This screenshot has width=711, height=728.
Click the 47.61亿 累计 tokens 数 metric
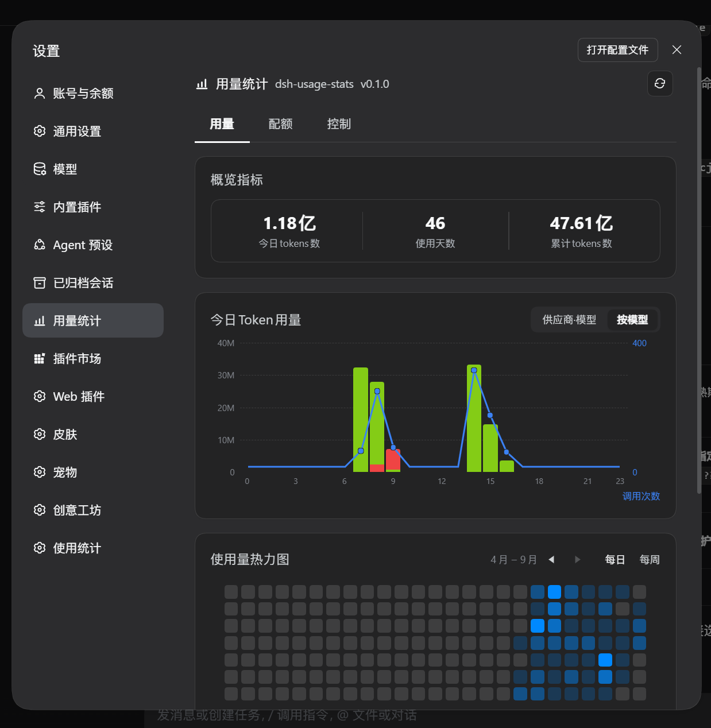click(x=581, y=231)
